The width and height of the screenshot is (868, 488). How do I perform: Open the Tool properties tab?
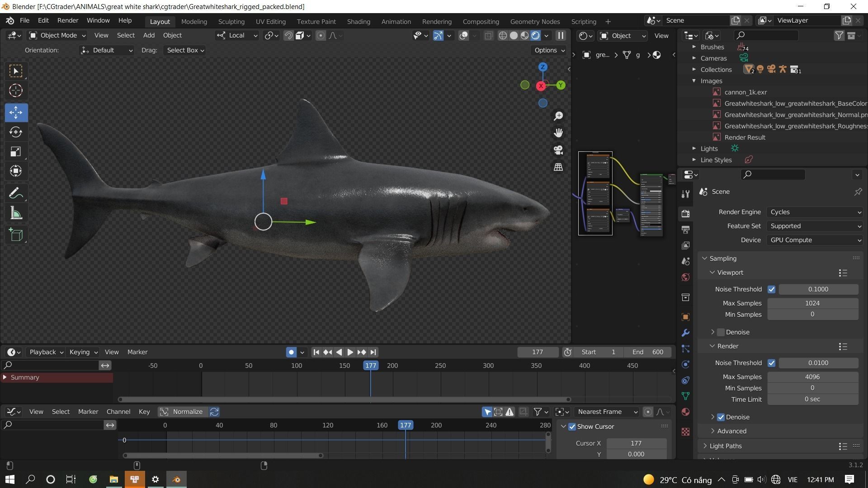click(685, 194)
